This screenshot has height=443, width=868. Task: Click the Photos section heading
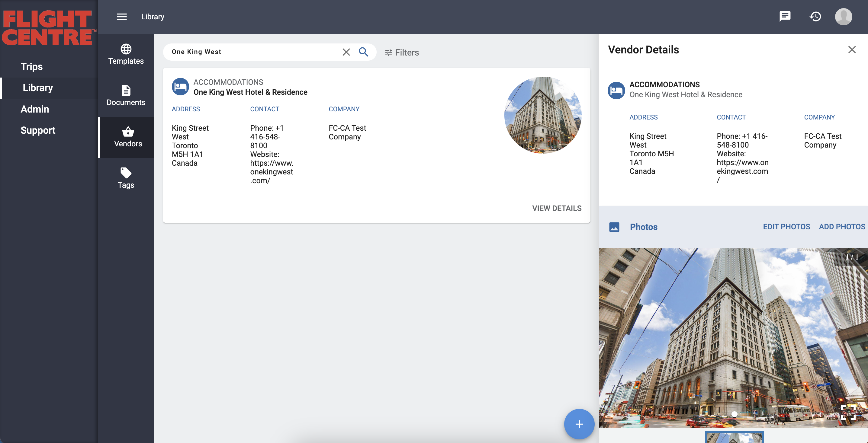[x=644, y=227]
